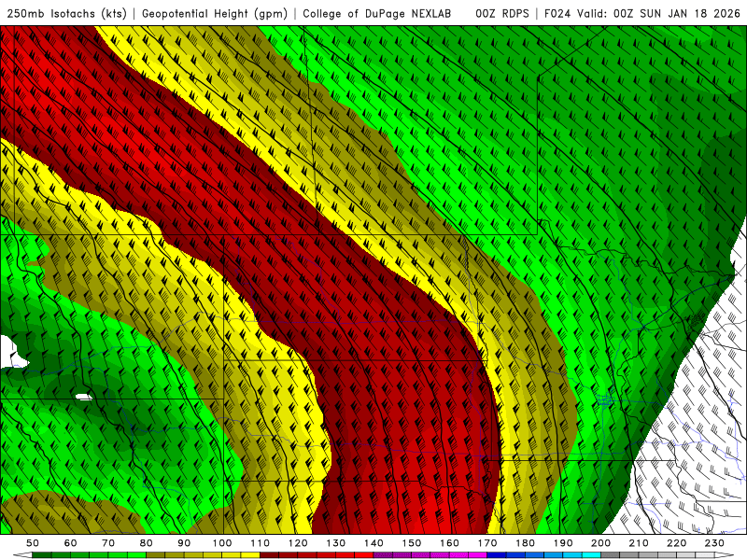Click the legend value 90
This screenshot has width=747, height=560.
(184, 543)
